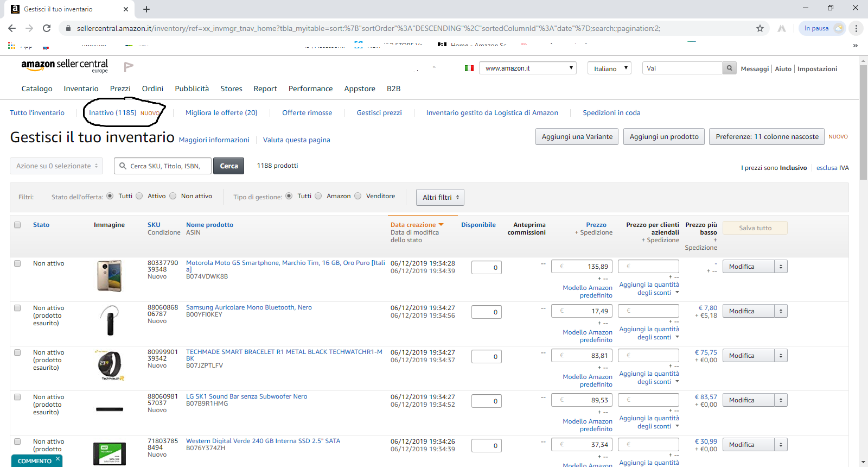
Task: Expand the Altri filtri dropdown
Action: point(440,197)
